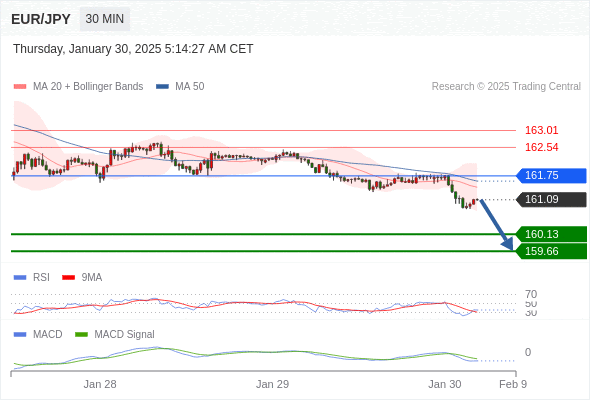Click the blue MACD legend swatch
Screen dimensions: 590x400
coord(20,335)
